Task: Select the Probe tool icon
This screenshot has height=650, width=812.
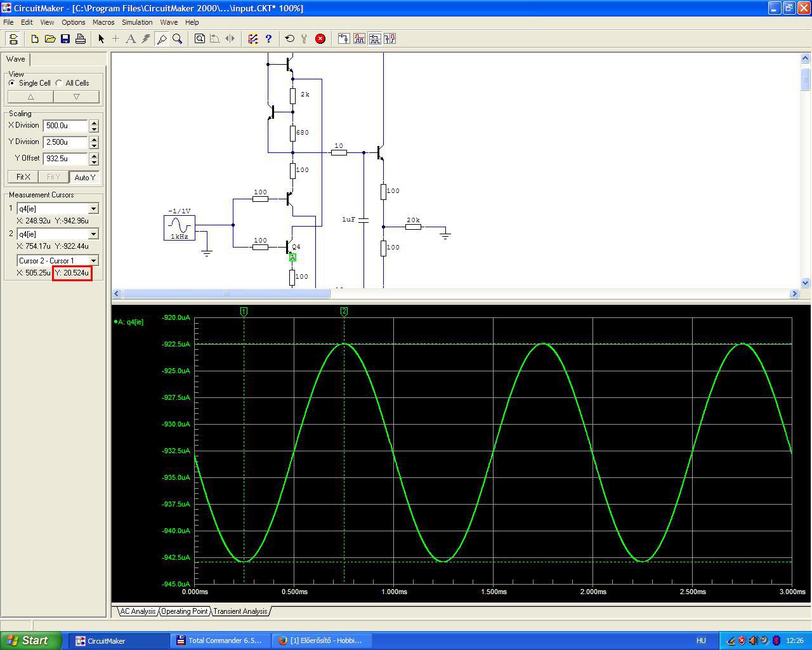Action: pyautogui.click(x=162, y=39)
